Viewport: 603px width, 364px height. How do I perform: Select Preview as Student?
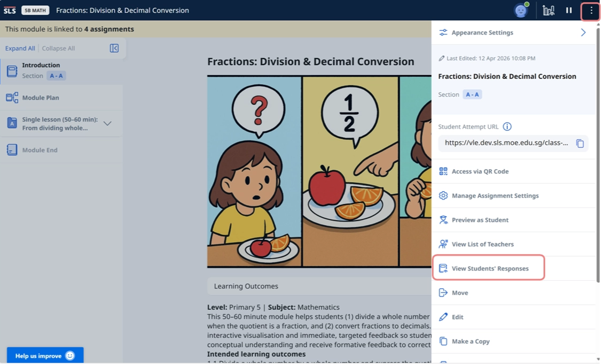513,219
